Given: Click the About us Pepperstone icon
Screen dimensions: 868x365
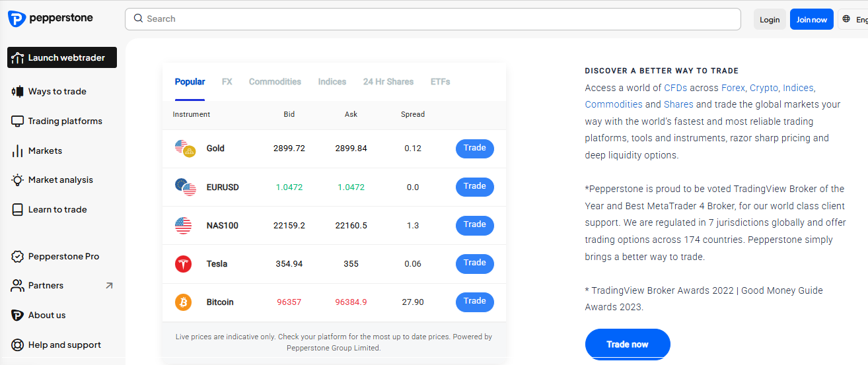Looking at the screenshot, I should 18,315.
